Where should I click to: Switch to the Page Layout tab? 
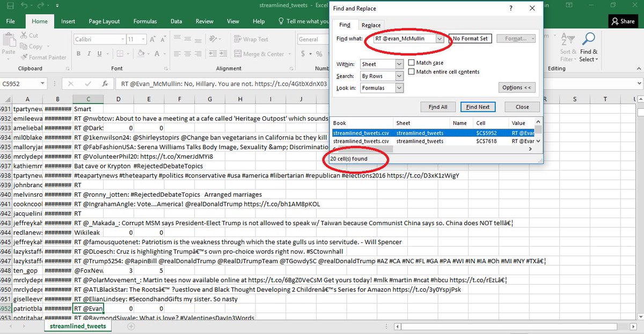[x=104, y=21]
